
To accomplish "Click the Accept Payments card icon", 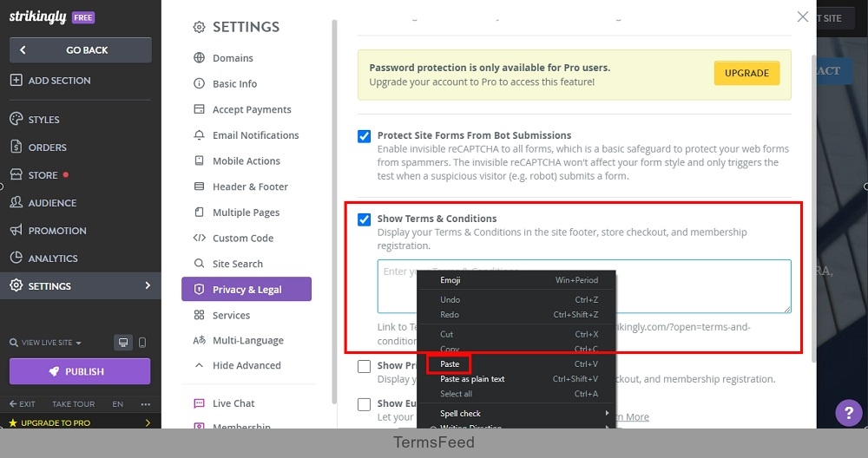I will tap(200, 109).
